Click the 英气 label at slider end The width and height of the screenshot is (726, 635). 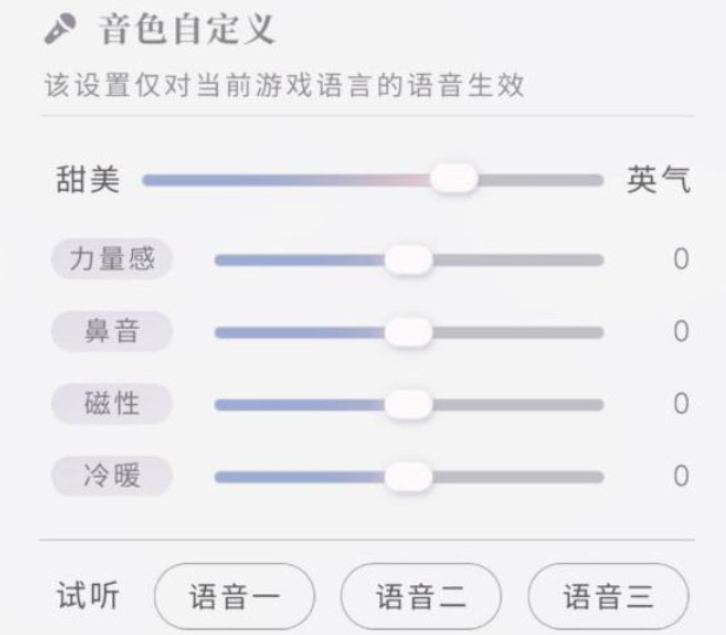point(657,180)
